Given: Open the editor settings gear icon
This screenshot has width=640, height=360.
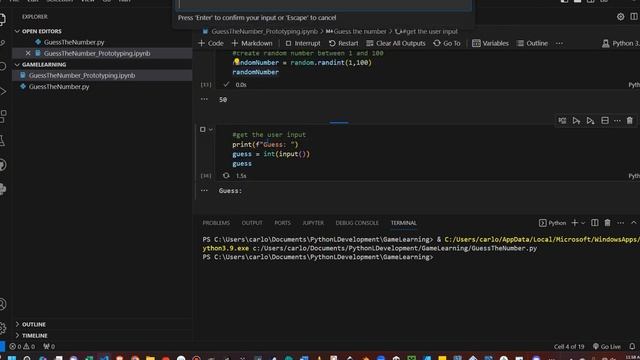Looking at the screenshot, I should (620, 17).
